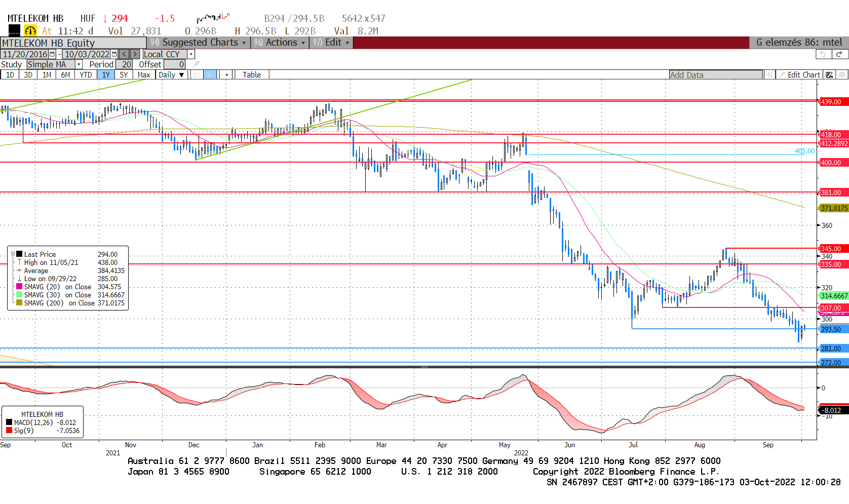Click the SMAVG (20) magenta legend swatch

pyautogui.click(x=19, y=287)
